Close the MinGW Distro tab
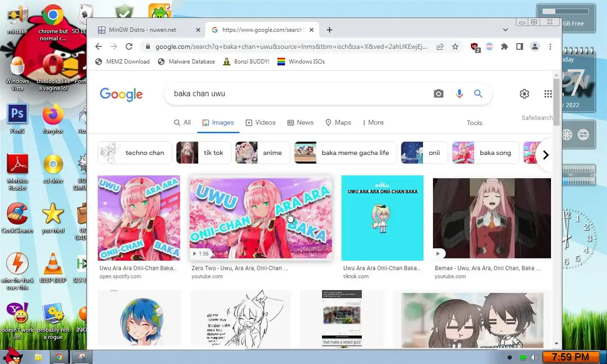This screenshot has height=364, width=607. click(x=198, y=29)
